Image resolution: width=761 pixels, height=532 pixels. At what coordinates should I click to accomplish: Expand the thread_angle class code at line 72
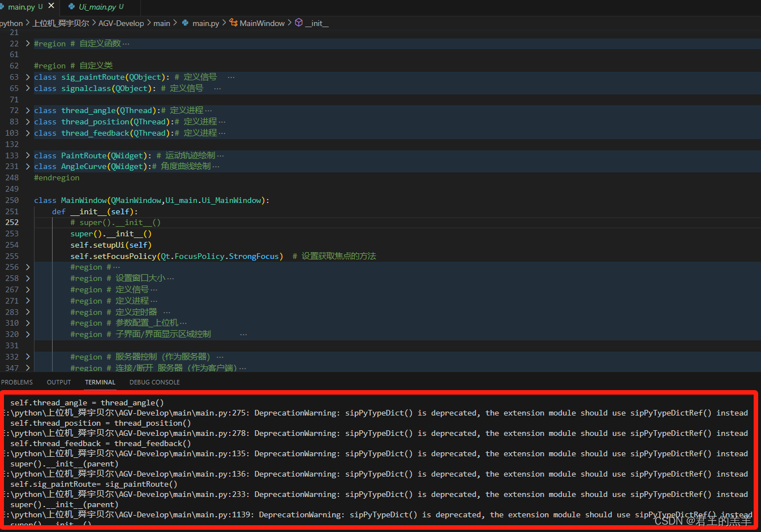pos(27,110)
